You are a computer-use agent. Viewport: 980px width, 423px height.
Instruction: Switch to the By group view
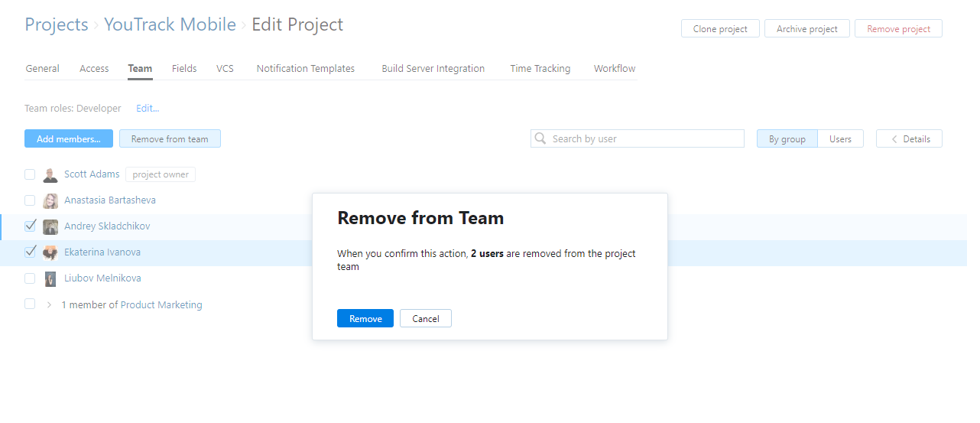[x=787, y=139]
